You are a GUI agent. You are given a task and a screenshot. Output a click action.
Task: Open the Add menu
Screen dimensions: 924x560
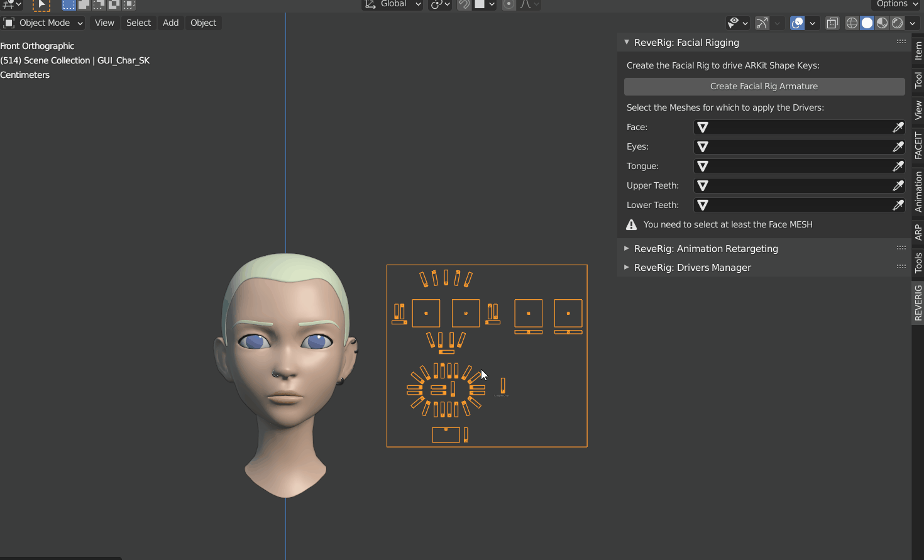(x=170, y=23)
